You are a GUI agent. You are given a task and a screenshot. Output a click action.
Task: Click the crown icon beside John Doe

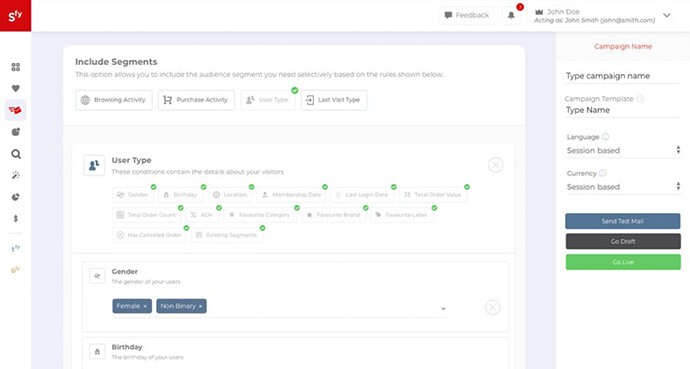coord(539,12)
